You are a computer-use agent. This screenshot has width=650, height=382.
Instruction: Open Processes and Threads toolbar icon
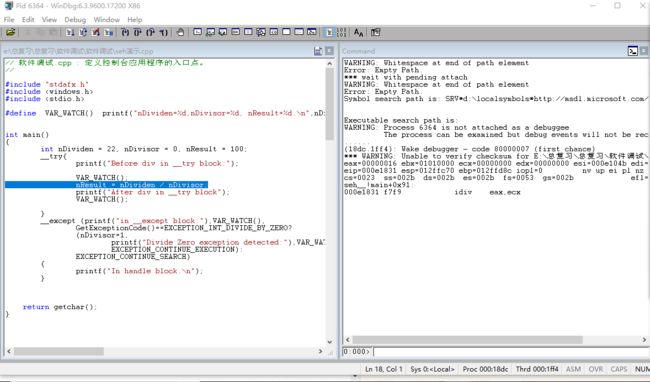pos(299,32)
